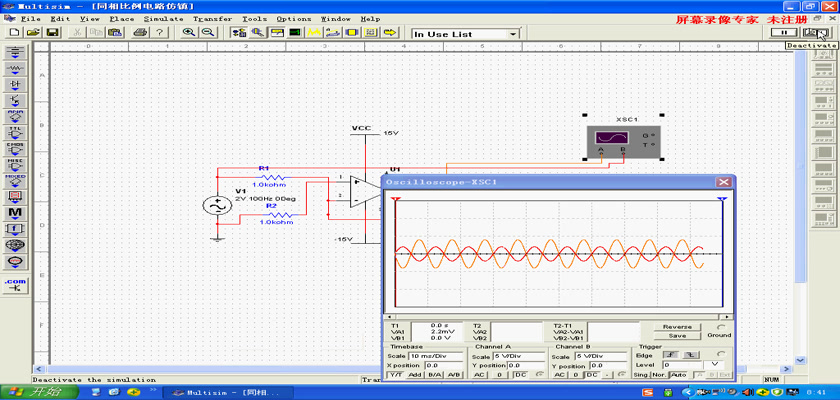
Task: Open the Sources component bin
Action: click(x=16, y=52)
